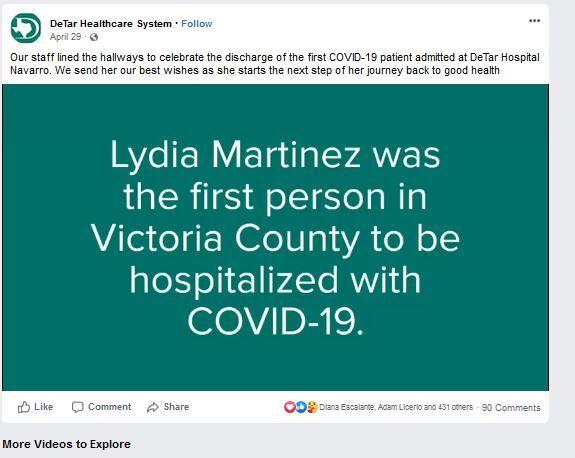575x458 pixels.
Task: Open Diana Escalante, Adam Licerio reactions list
Action: (396, 407)
